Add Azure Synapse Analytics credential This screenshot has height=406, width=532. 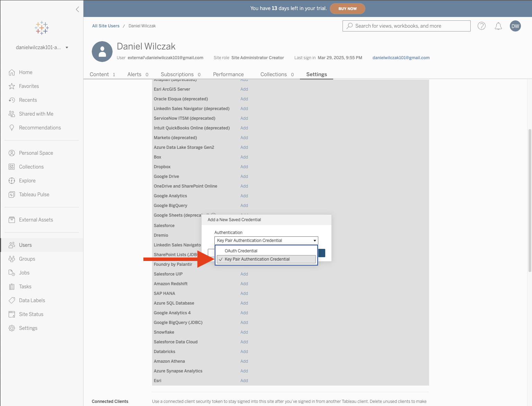click(x=244, y=371)
